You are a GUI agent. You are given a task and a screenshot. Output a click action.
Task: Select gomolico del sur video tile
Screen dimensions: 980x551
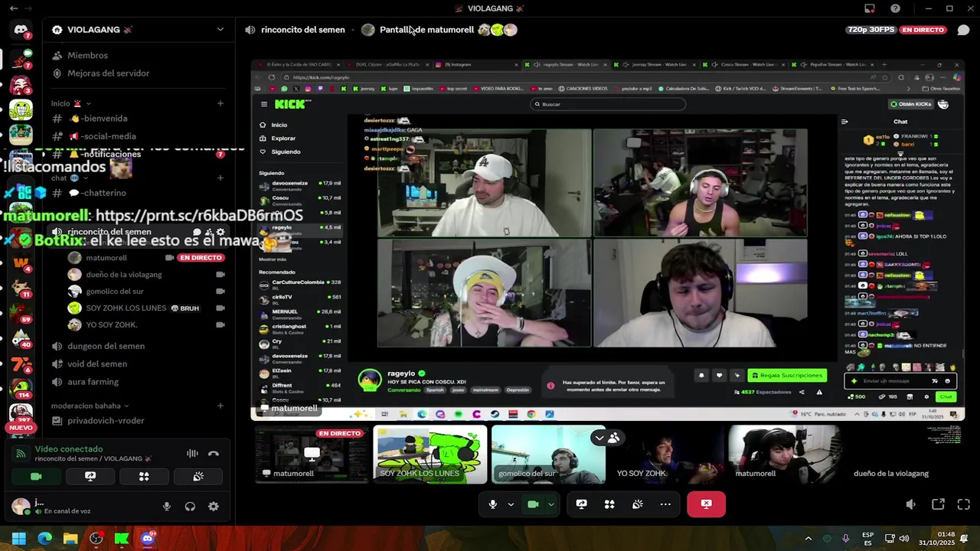tap(548, 455)
